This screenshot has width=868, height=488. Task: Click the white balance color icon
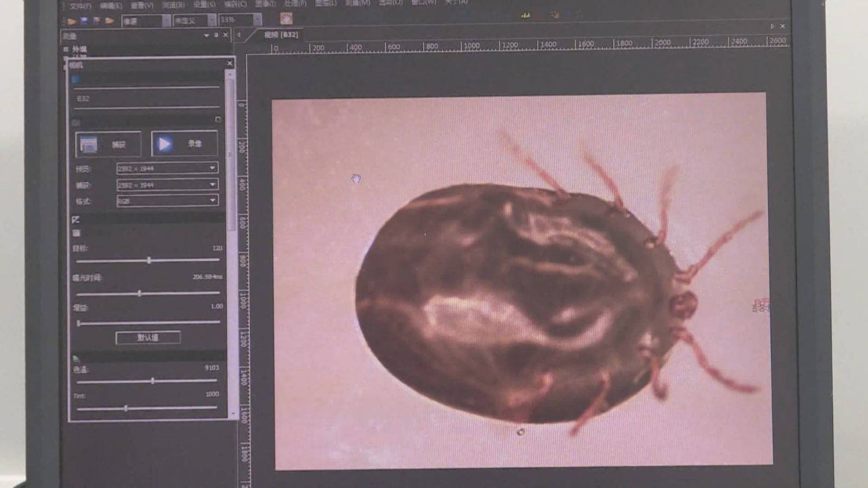(x=76, y=358)
